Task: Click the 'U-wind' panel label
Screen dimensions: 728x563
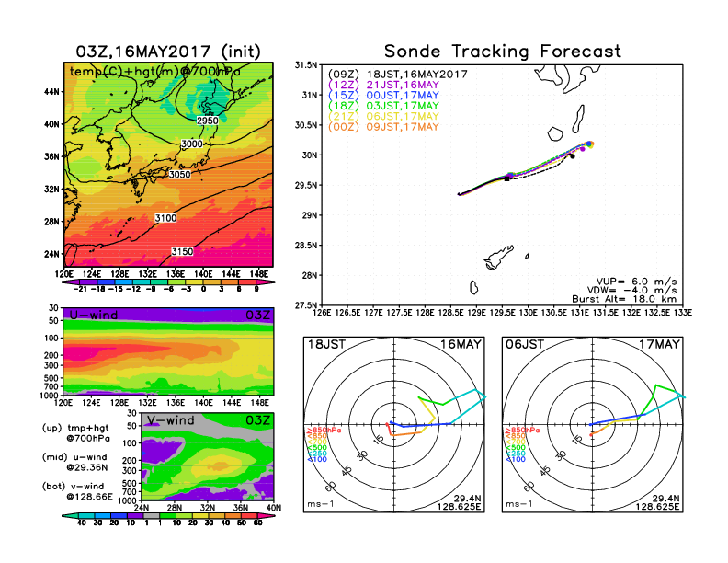Action: (94, 315)
